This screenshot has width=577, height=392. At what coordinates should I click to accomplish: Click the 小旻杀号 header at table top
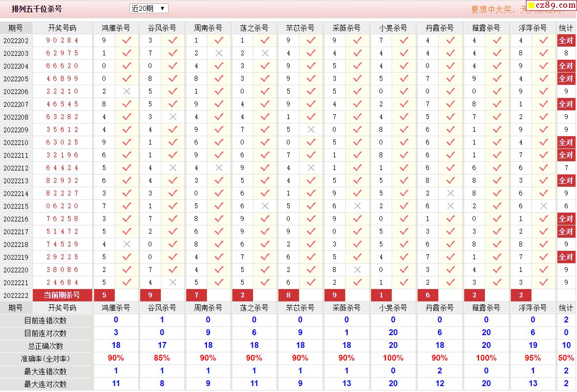point(393,28)
